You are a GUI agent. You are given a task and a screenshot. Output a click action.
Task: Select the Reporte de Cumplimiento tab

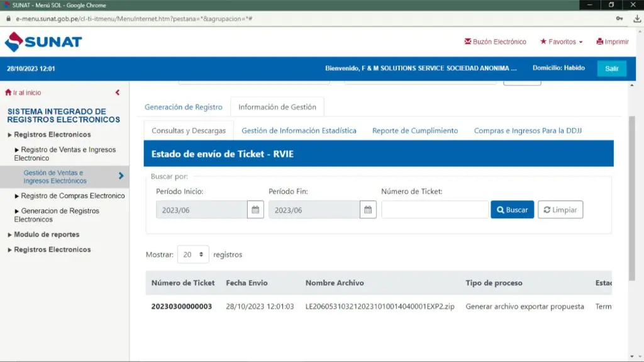tap(415, 131)
